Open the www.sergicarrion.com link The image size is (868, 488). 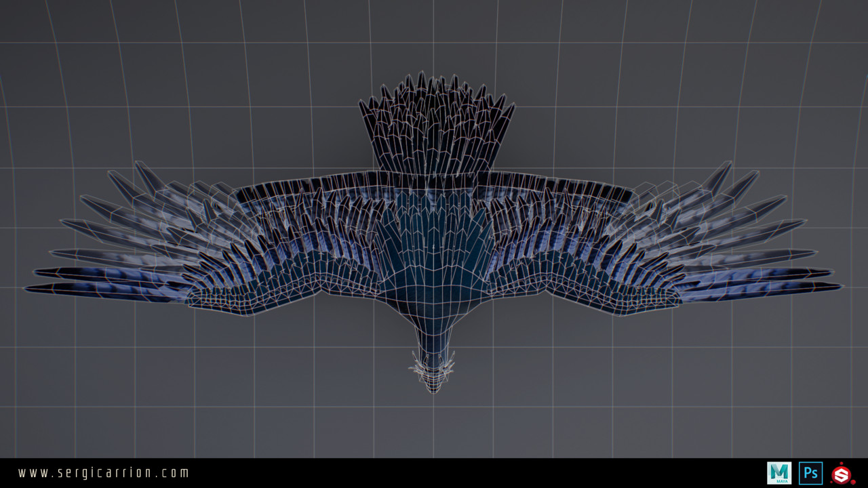[x=104, y=473]
